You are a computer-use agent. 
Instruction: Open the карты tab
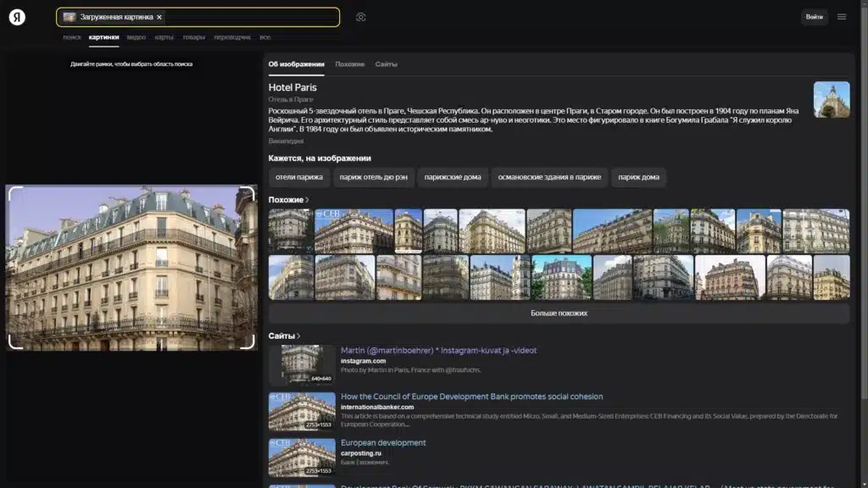164,37
